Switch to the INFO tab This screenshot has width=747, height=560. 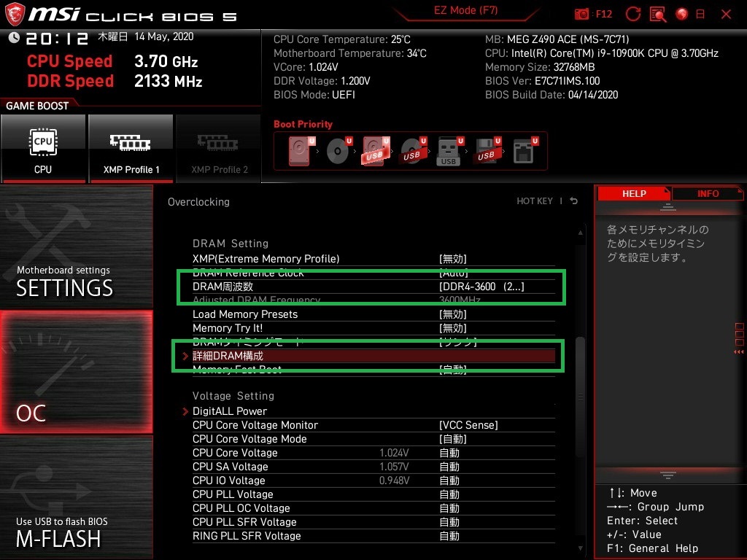click(x=708, y=194)
